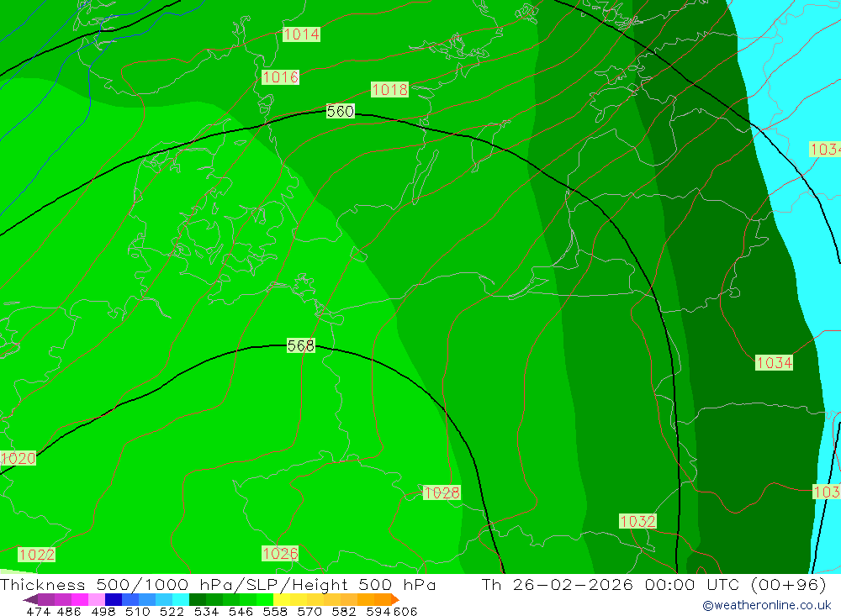The height and width of the screenshot is (616, 841).
Task: Pick the bright yellow legend swatch
Action: pos(282,599)
